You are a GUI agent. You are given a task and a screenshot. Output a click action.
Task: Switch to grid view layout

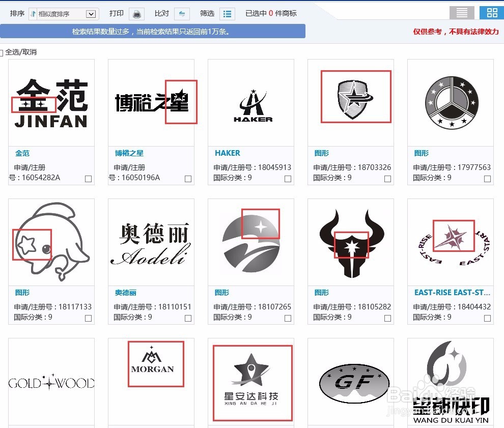pyautogui.click(x=492, y=13)
